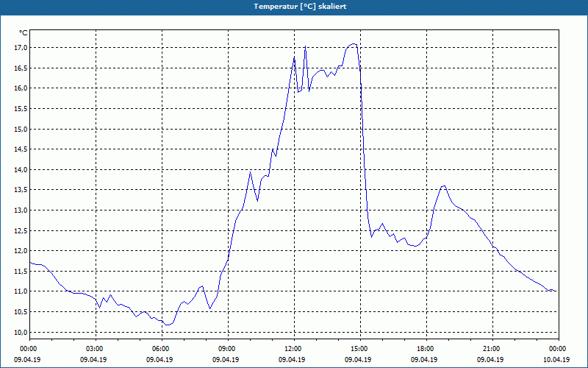
Task: Click the '15,5' y-axis label
Action: click(x=21, y=108)
